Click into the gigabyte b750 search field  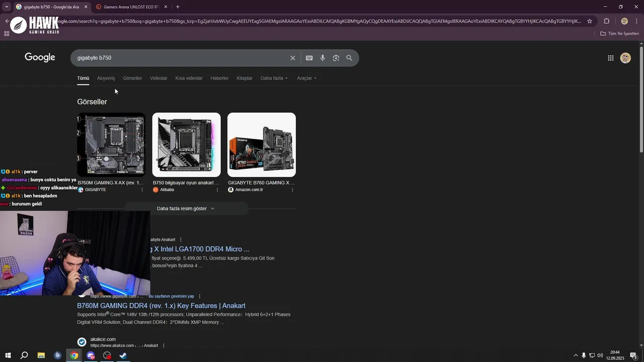tap(181, 58)
